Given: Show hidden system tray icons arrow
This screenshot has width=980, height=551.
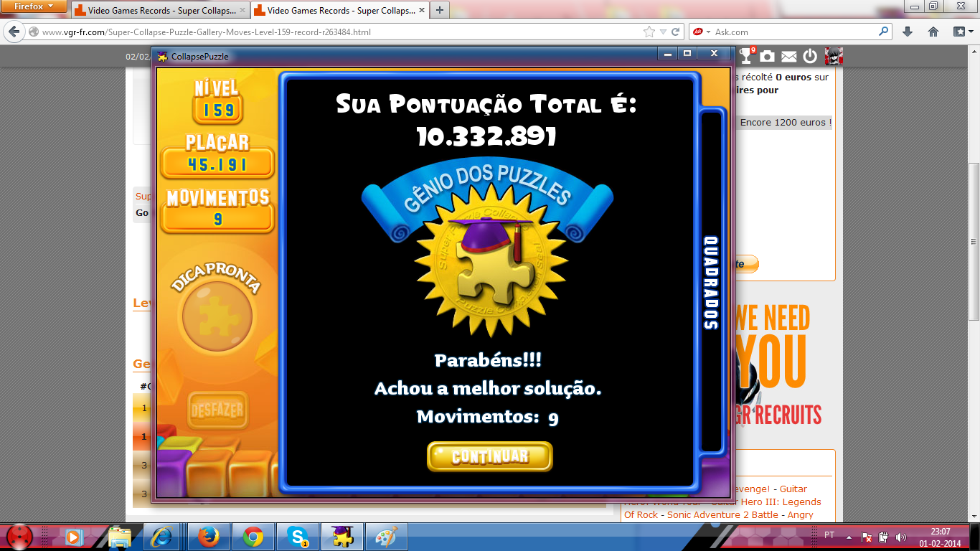Looking at the screenshot, I should pyautogui.click(x=849, y=537).
